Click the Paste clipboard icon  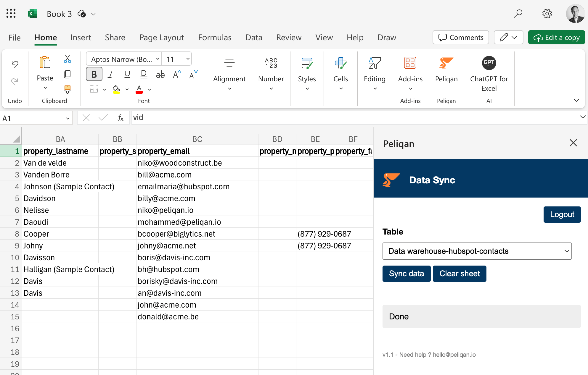(x=45, y=62)
